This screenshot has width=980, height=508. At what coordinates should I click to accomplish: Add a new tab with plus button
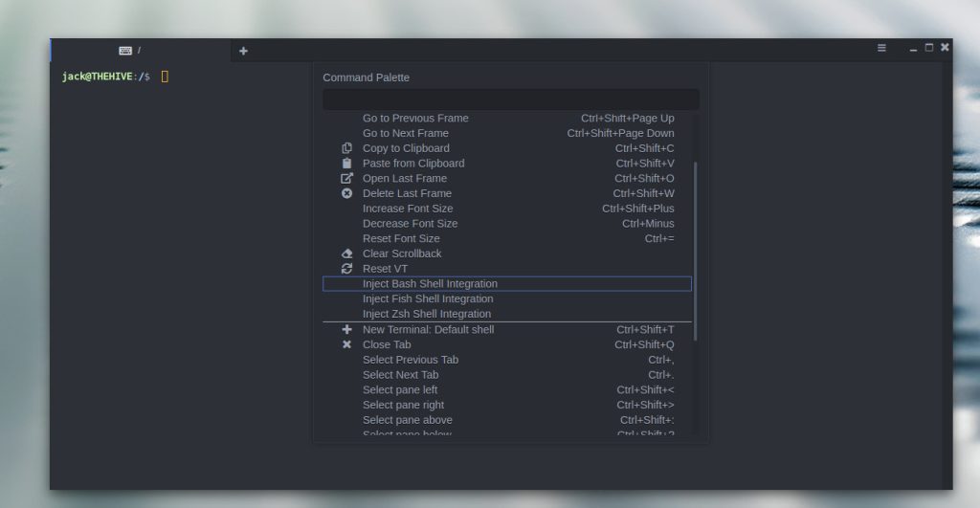click(x=243, y=51)
